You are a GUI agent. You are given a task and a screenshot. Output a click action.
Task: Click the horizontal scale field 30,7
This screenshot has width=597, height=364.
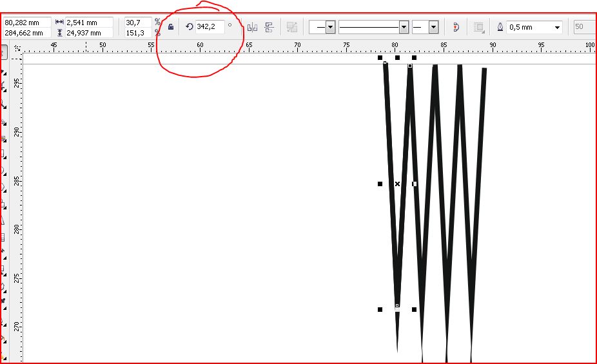[137, 22]
